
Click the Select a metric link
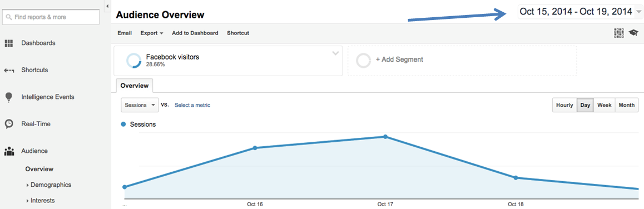pos(192,105)
